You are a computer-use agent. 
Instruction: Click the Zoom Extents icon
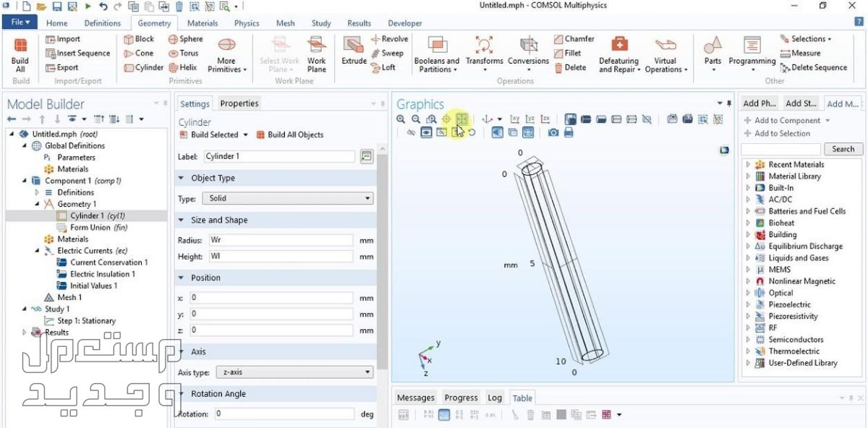461,119
